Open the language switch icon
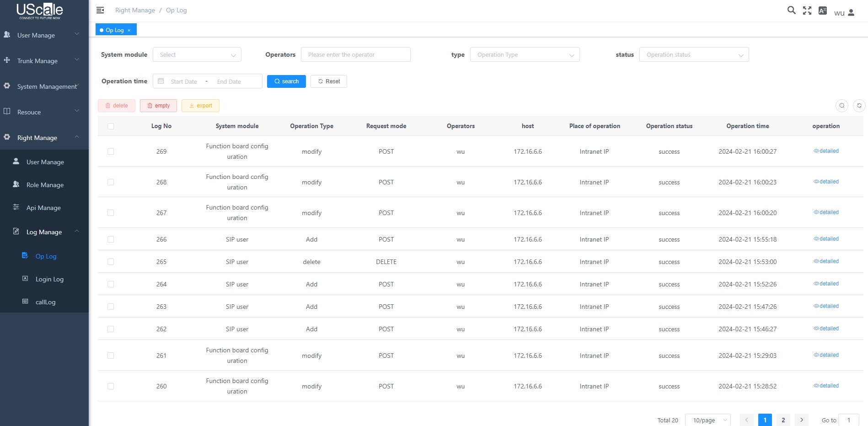The width and height of the screenshot is (868, 426). point(823,11)
